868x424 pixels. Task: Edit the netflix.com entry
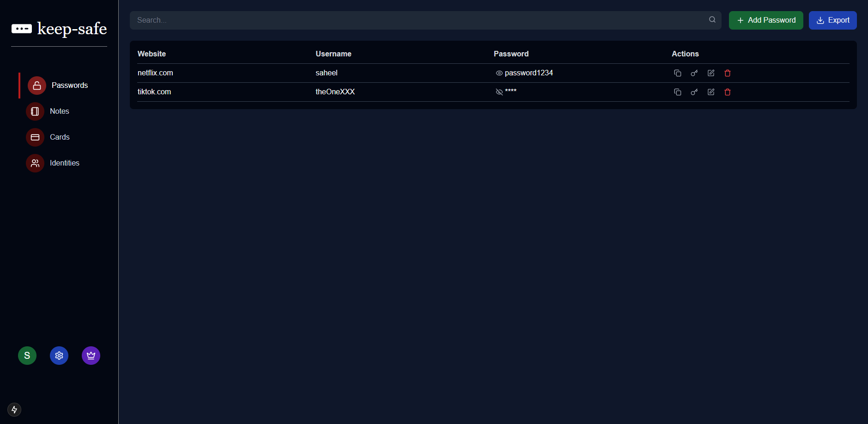coord(711,73)
